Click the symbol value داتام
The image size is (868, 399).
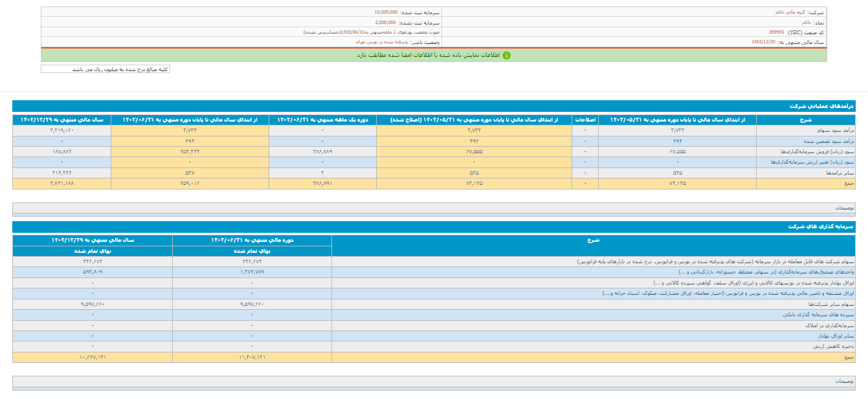click(x=807, y=22)
